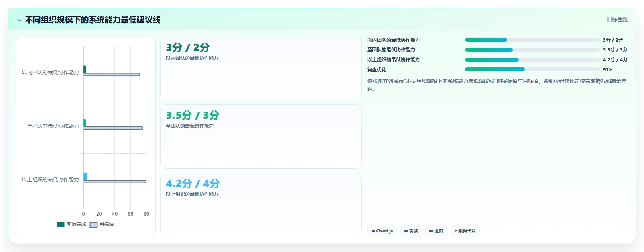Image resolution: width=644 pixels, height=252 pixels.
Task: Click the 目标差距 label in the header
Action: 617,19
